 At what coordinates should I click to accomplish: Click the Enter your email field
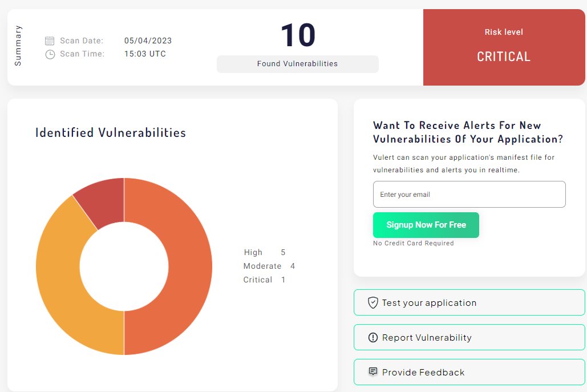click(469, 194)
